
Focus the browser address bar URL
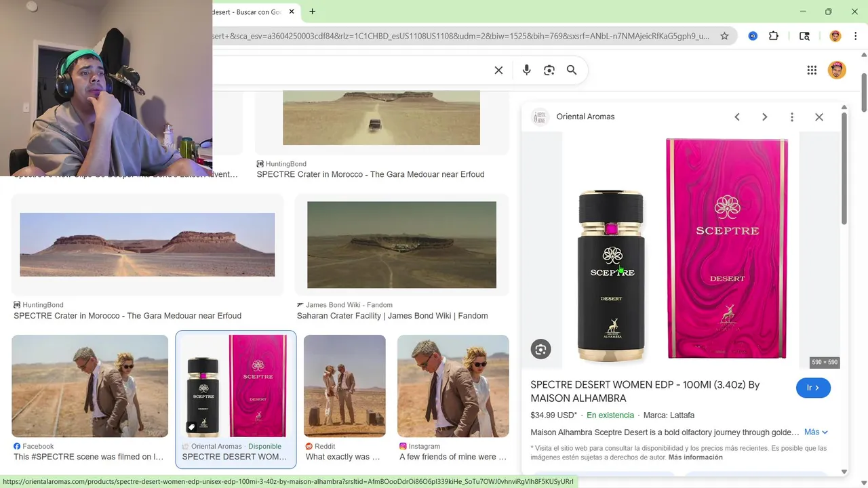(x=461, y=36)
